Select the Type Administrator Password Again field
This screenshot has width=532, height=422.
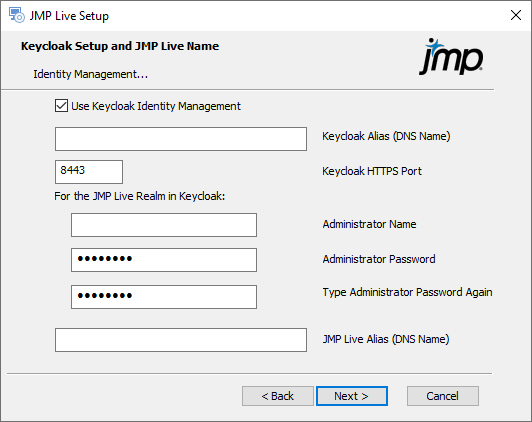[x=164, y=297]
